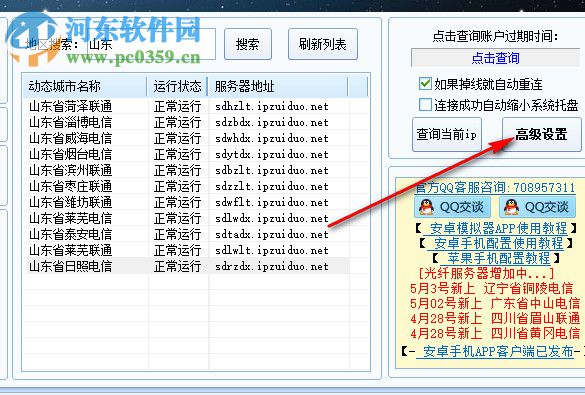Click server address sdwhdx.ipzuiduo.net
Viewport: 585px width, 395px height.
point(272,139)
